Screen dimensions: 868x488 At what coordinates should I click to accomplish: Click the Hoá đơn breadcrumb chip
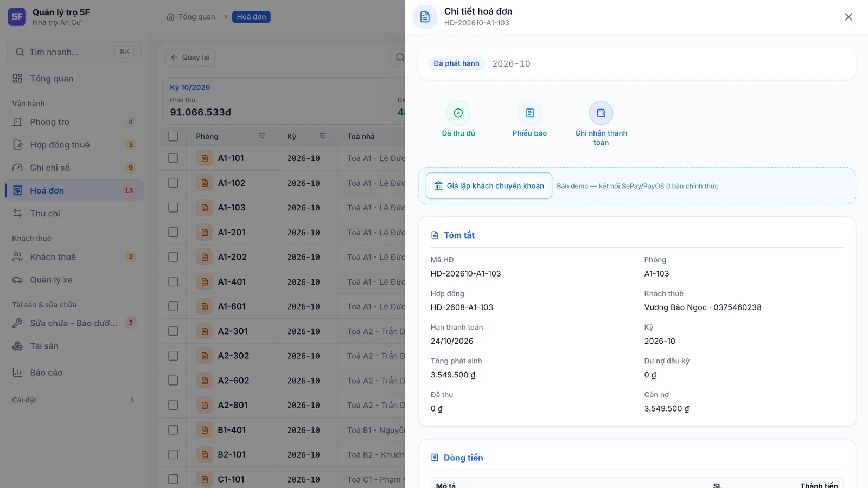point(251,17)
